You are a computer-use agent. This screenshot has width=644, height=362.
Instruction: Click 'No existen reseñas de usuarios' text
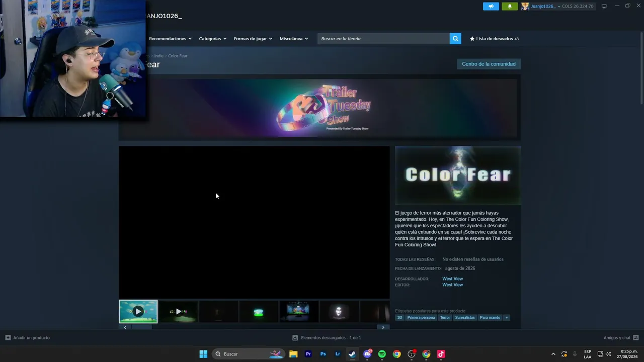pos(473,259)
